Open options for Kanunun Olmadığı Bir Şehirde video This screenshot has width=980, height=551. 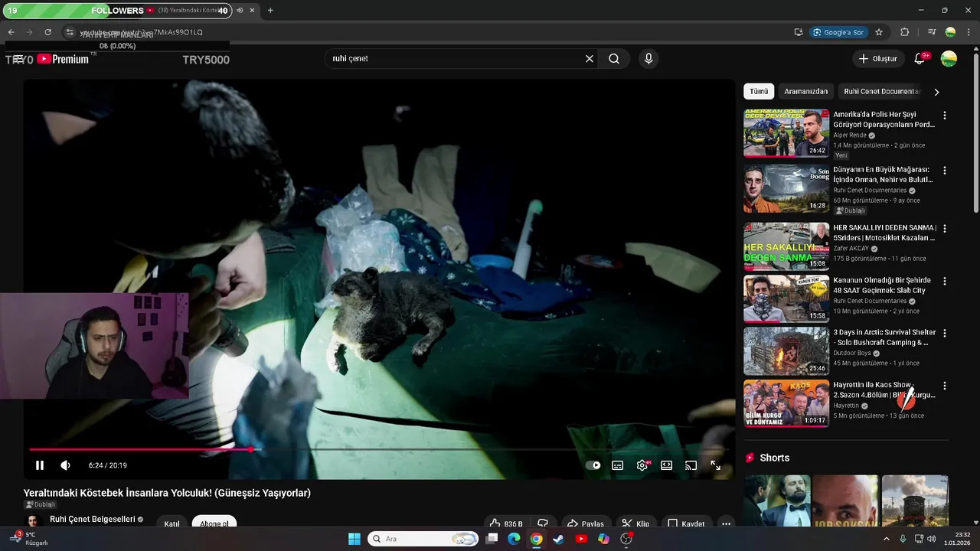pyautogui.click(x=945, y=281)
